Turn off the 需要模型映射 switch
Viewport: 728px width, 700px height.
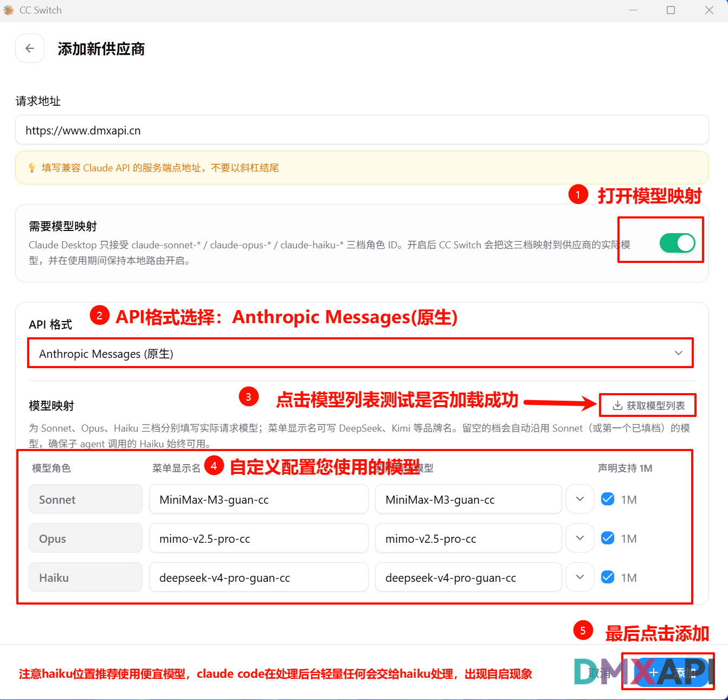pos(677,243)
